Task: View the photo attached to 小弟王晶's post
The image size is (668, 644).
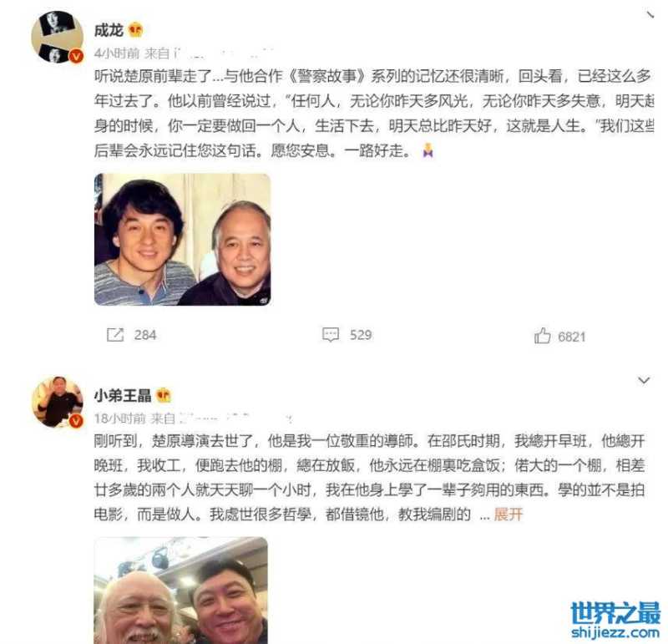Action: click(181, 591)
